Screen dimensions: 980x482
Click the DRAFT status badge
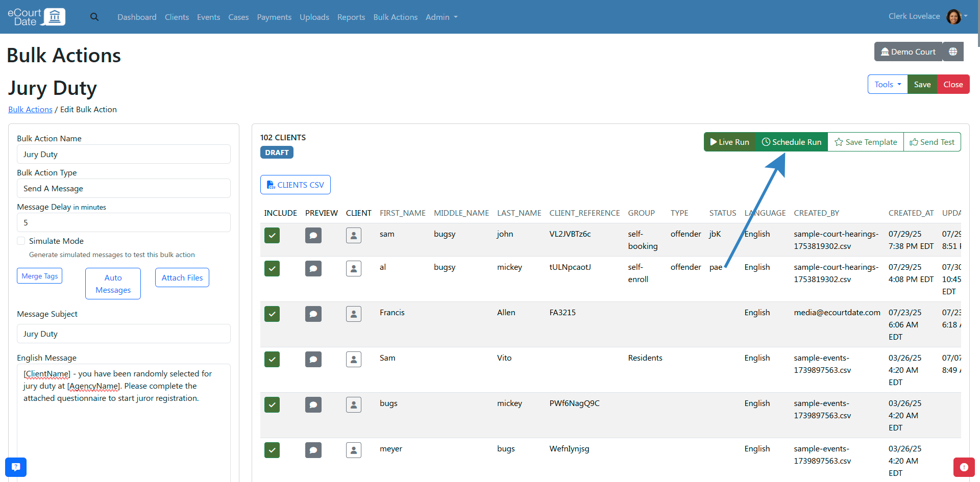click(x=277, y=153)
